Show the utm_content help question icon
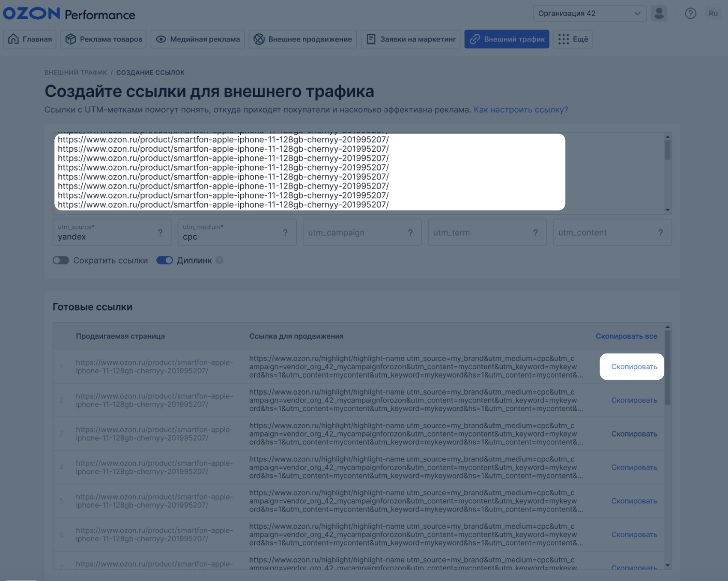This screenshot has width=728, height=581. pos(661,233)
